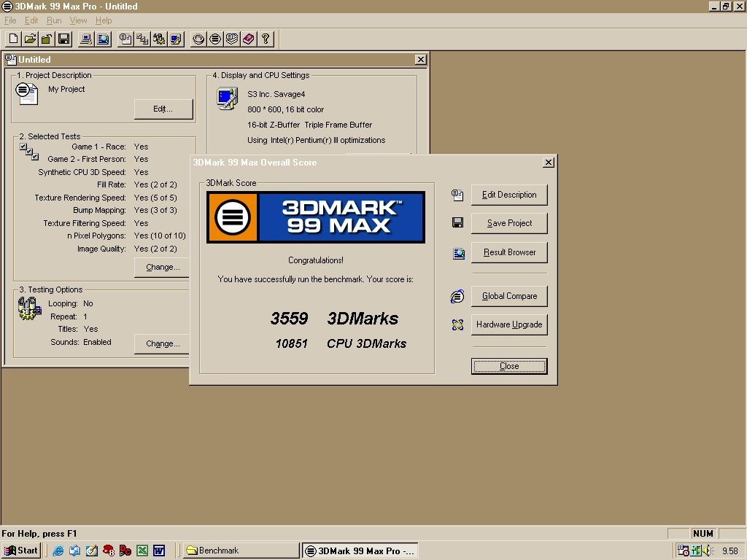
Task: Click the 'Sounds: Enabled' option text
Action: pyautogui.click(x=80, y=342)
